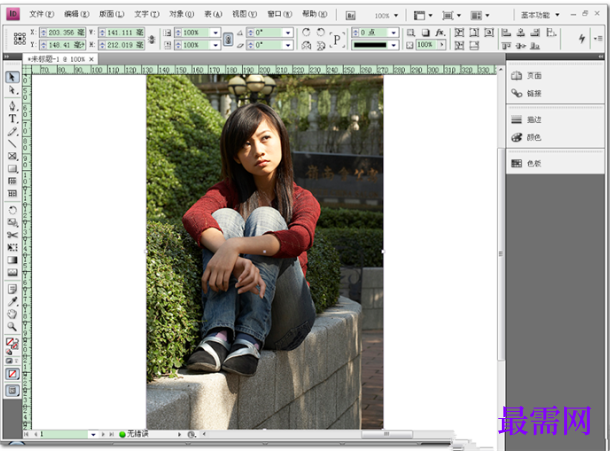Open the View Options dropdown
Image resolution: width=610 pixels, height=452 pixels.
(x=423, y=16)
